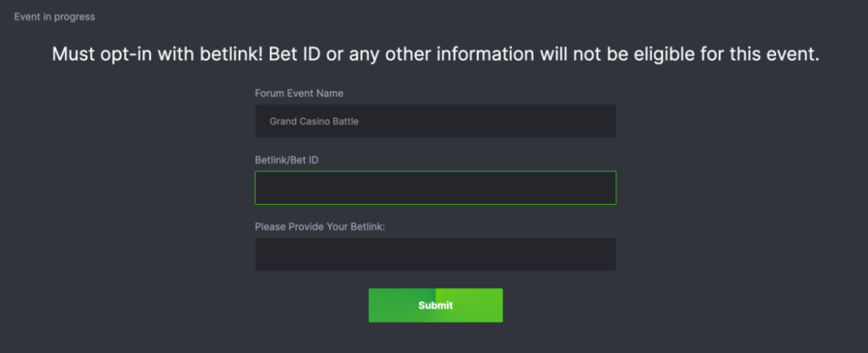868x353 pixels.
Task: Click the "Event in progress" status text
Action: point(55,16)
